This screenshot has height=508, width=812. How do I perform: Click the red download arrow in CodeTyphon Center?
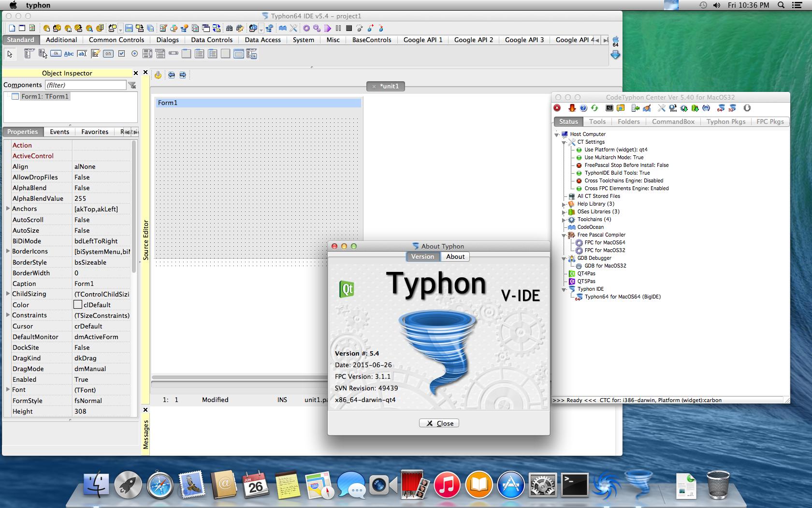572,108
